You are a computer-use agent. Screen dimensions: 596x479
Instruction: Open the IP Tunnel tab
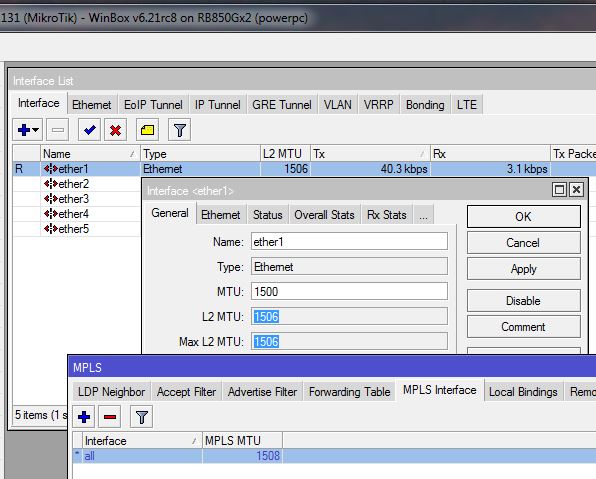217,105
